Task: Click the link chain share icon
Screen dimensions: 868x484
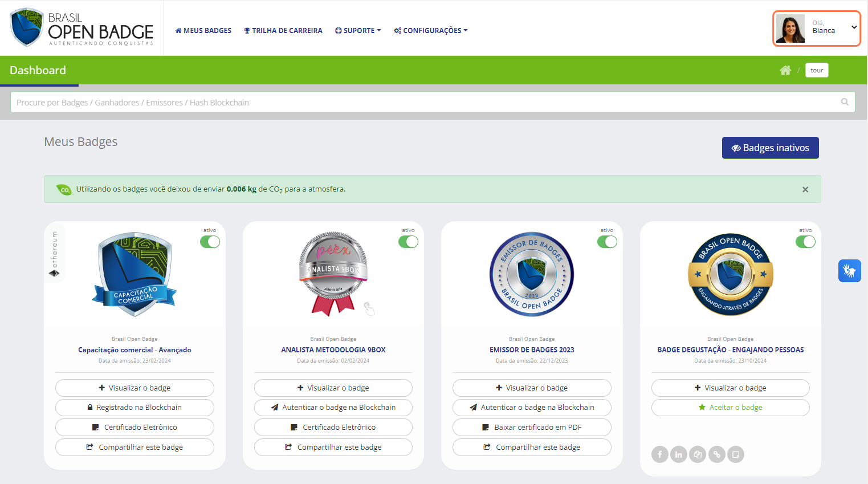Action: pyautogui.click(x=717, y=454)
